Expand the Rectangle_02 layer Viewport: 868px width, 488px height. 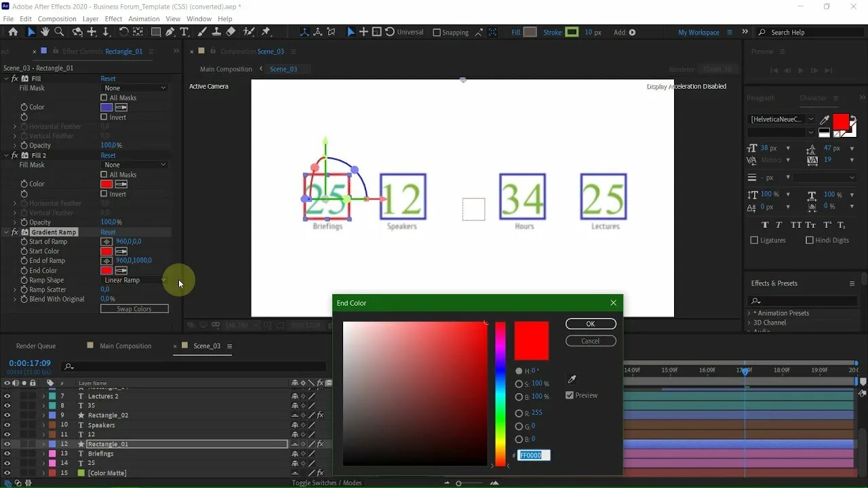click(44, 415)
